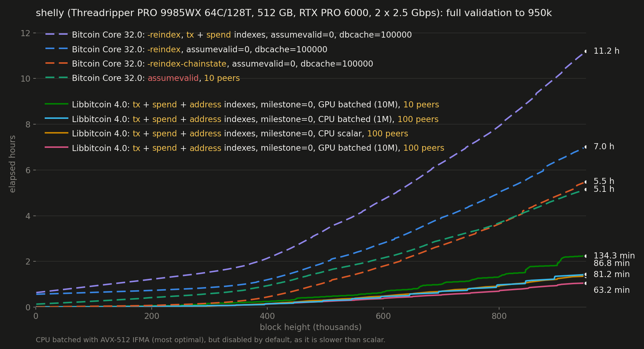Select Libbitcoin CPU scalar legend entry
Image resolution: width=644 pixels, height=349 pixels.
point(240,134)
